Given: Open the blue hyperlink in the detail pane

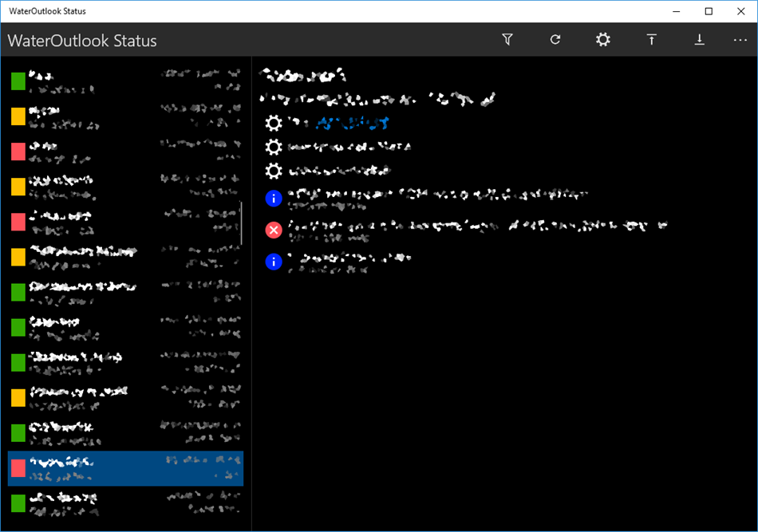Looking at the screenshot, I should click(x=352, y=123).
